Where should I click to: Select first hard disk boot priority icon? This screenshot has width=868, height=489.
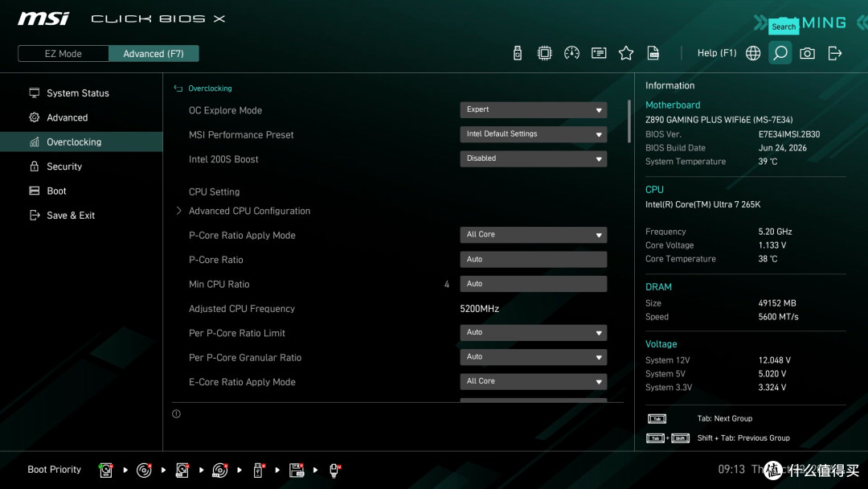[106, 471]
